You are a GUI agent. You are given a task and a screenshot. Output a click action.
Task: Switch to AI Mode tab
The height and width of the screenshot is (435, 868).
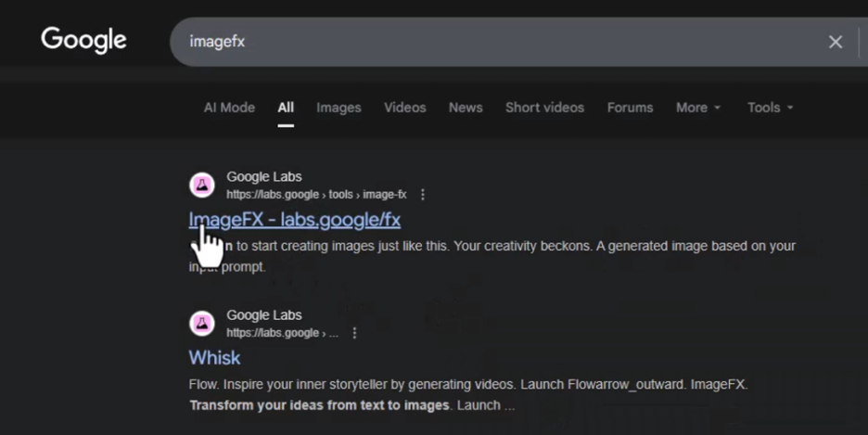click(x=229, y=108)
